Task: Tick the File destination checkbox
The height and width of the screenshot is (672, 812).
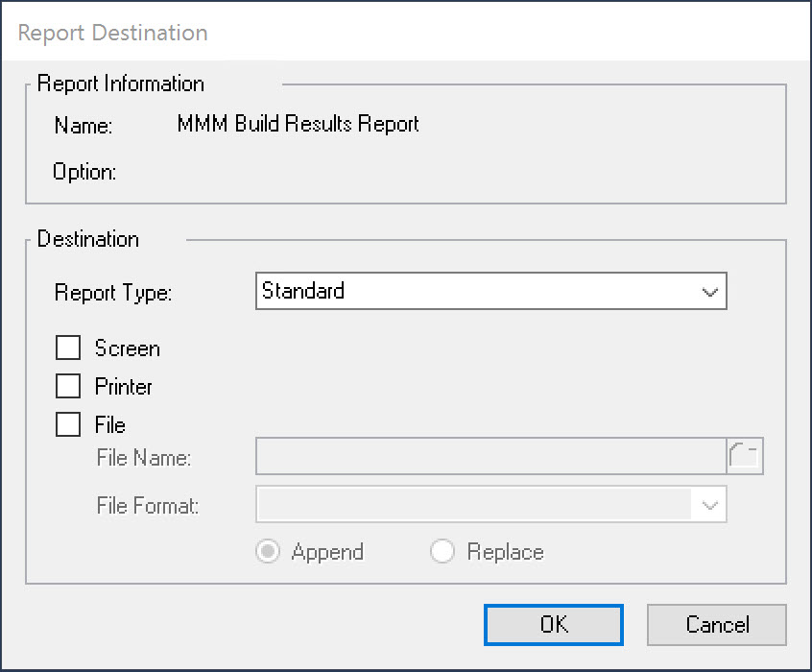Action: [x=68, y=424]
